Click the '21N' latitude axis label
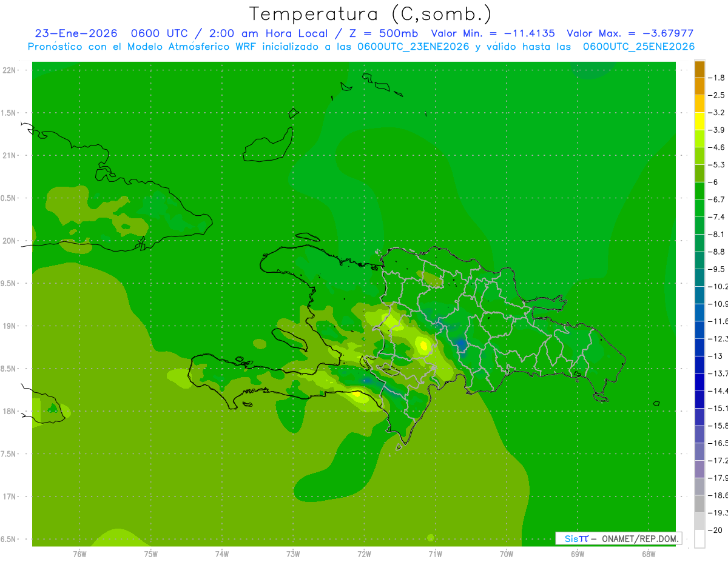The height and width of the screenshot is (562, 728). pos(9,156)
